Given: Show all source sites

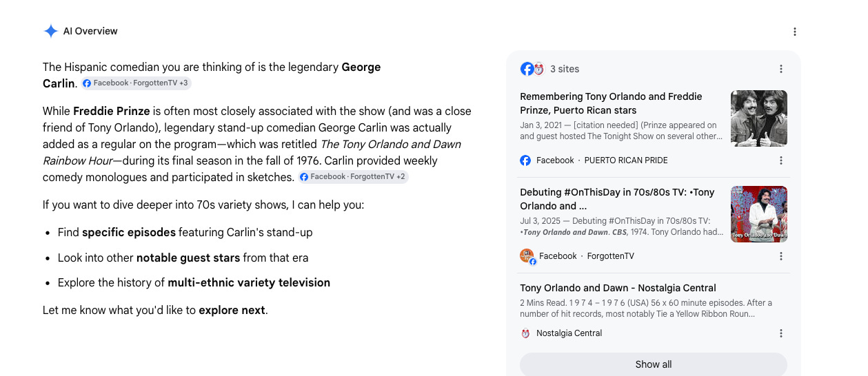Looking at the screenshot, I should pos(654,364).
